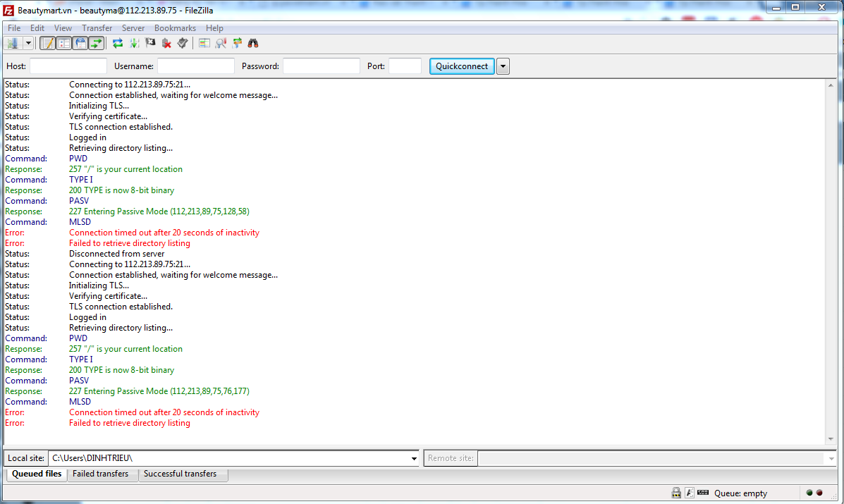
Task: Click the 'Password:' label
Action: pyautogui.click(x=260, y=66)
